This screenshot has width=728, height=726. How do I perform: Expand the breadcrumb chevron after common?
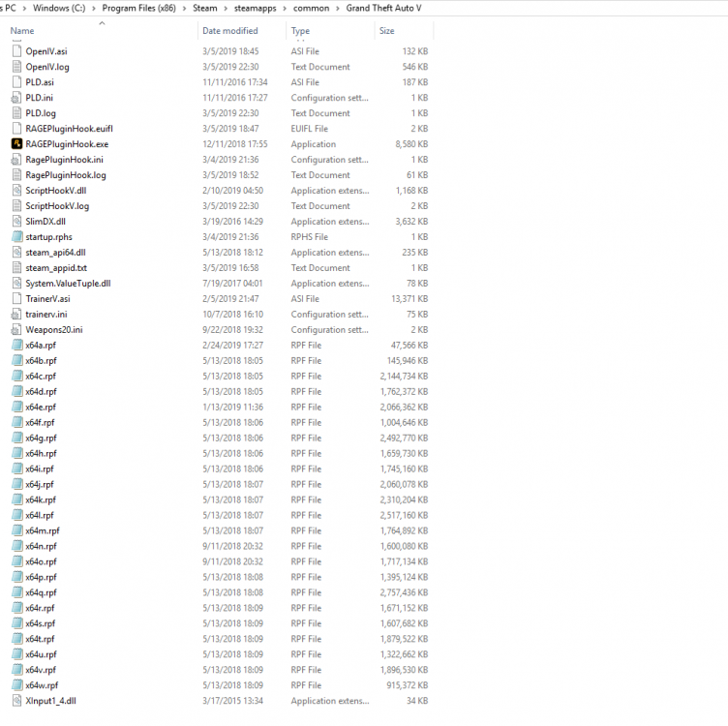tap(338, 9)
